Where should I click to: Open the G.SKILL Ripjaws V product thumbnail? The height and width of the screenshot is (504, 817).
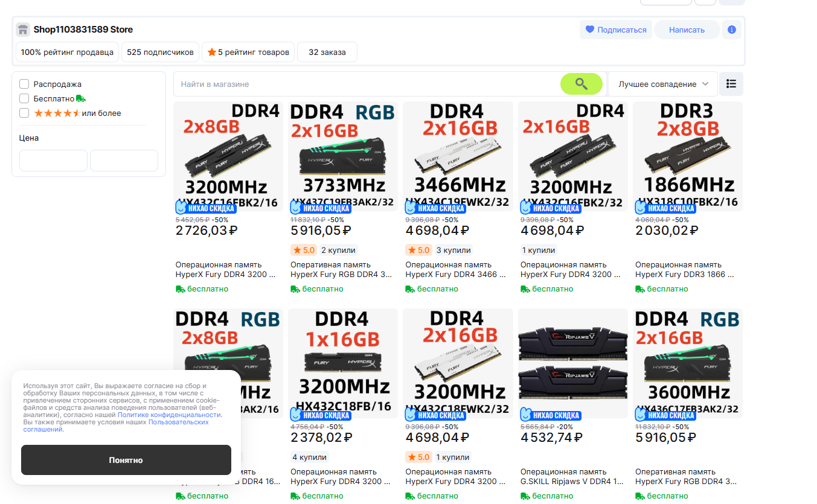(x=572, y=363)
